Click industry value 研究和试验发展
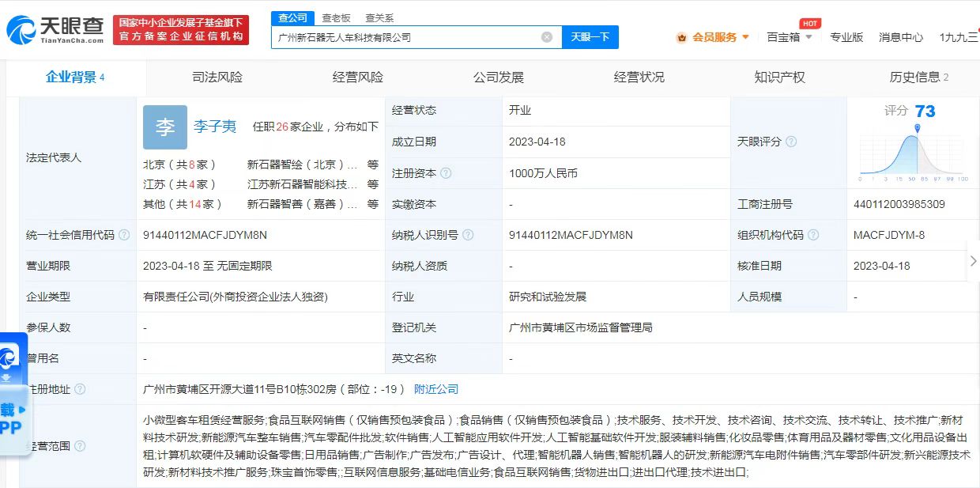This screenshot has width=980, height=488. pos(548,297)
